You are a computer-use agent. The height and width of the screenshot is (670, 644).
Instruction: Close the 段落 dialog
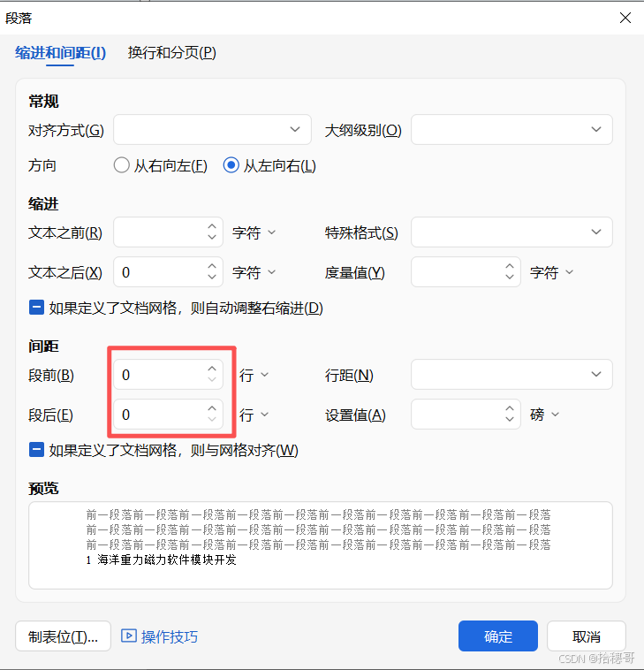pyautogui.click(x=625, y=18)
